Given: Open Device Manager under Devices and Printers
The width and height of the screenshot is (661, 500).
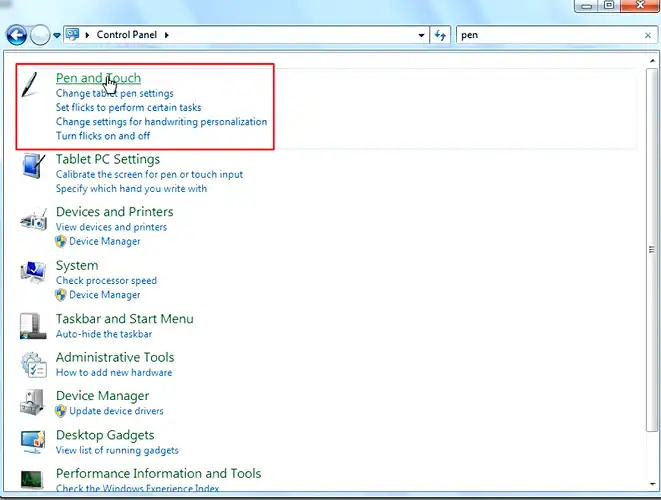Looking at the screenshot, I should pyautogui.click(x=105, y=241).
